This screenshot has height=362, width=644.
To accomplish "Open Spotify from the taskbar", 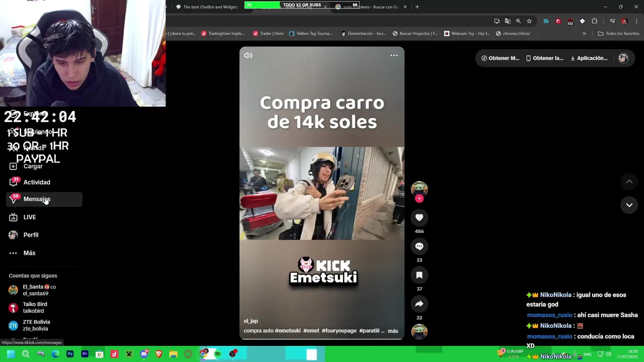I will [x=217, y=354].
